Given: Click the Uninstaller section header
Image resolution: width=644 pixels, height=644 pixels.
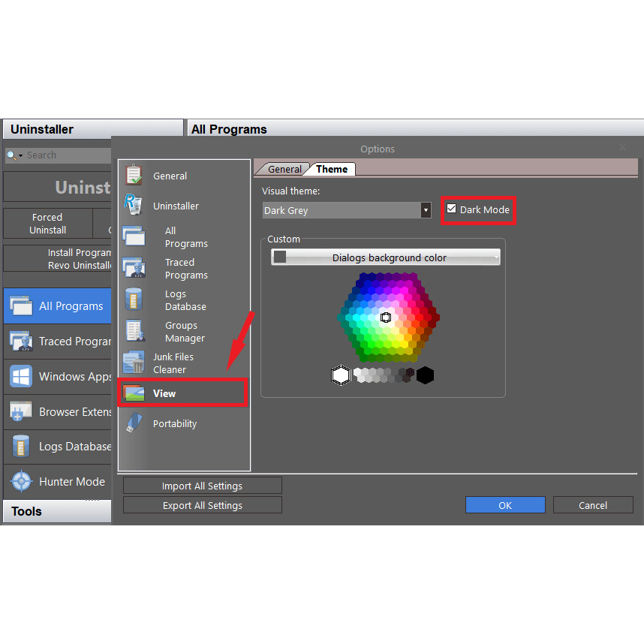Looking at the screenshot, I should click(x=93, y=129).
